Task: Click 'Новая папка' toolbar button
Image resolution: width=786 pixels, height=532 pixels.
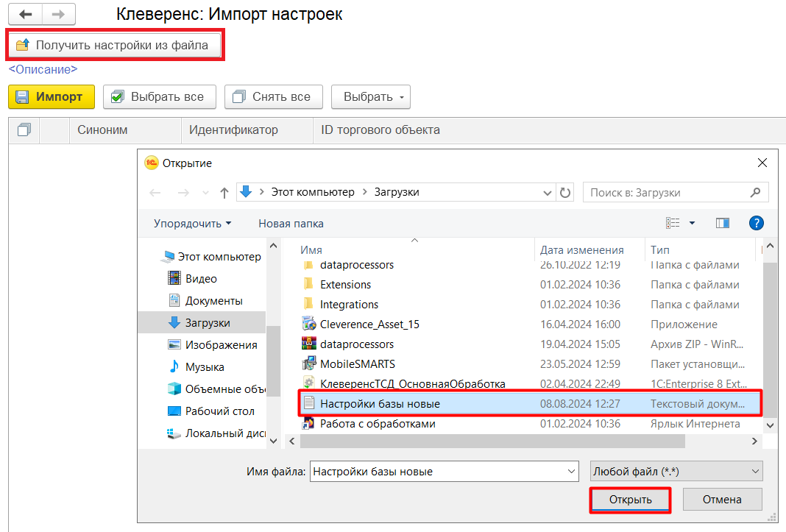Action: click(291, 224)
